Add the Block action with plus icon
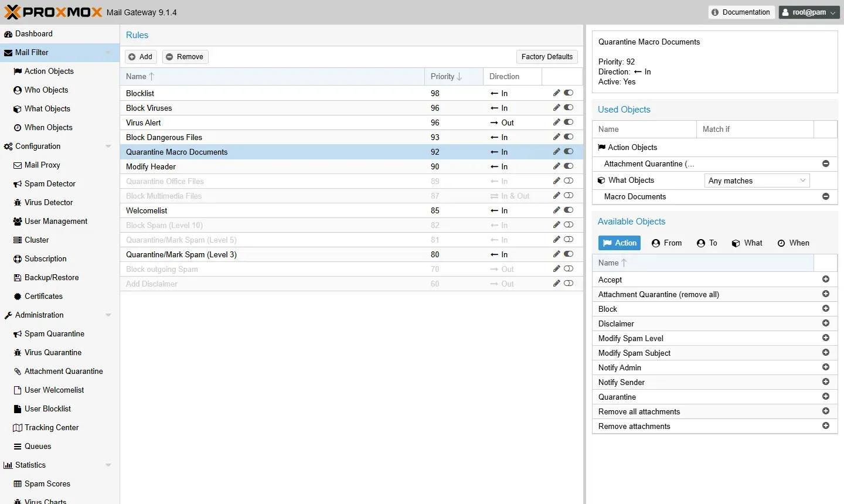This screenshot has height=504, width=844. [826, 309]
